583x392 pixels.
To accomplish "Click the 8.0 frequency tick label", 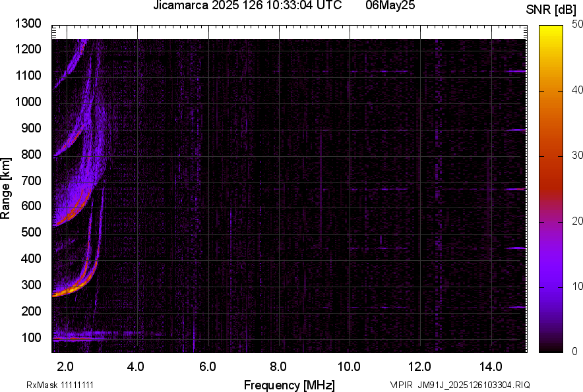I will [x=278, y=364].
